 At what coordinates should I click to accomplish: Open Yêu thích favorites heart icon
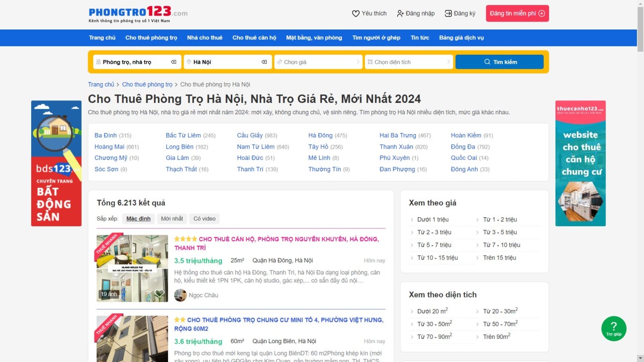coord(356,13)
